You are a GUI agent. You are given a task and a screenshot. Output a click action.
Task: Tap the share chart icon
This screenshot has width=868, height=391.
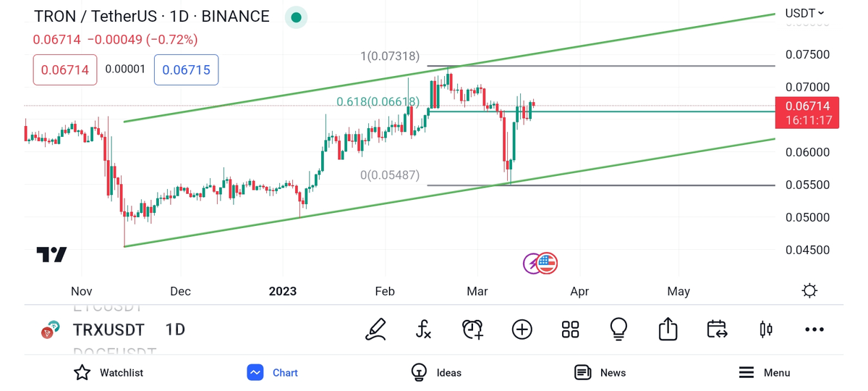click(668, 329)
